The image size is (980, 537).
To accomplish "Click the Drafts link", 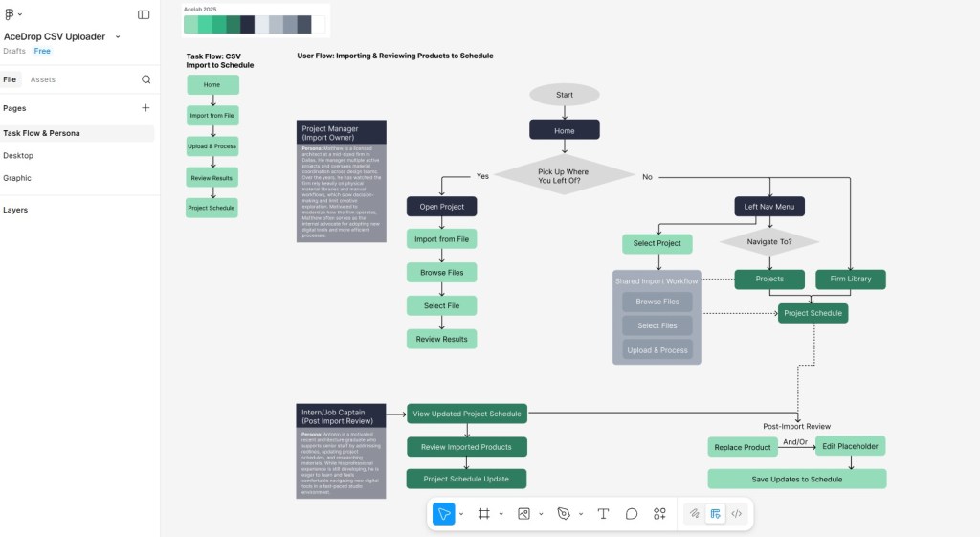I will point(14,51).
